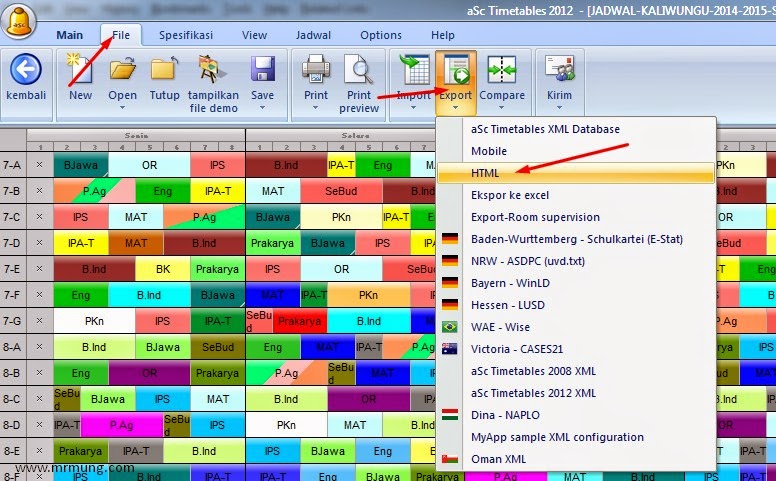Open the View tab
This screenshot has width=776, height=481.
tap(254, 35)
